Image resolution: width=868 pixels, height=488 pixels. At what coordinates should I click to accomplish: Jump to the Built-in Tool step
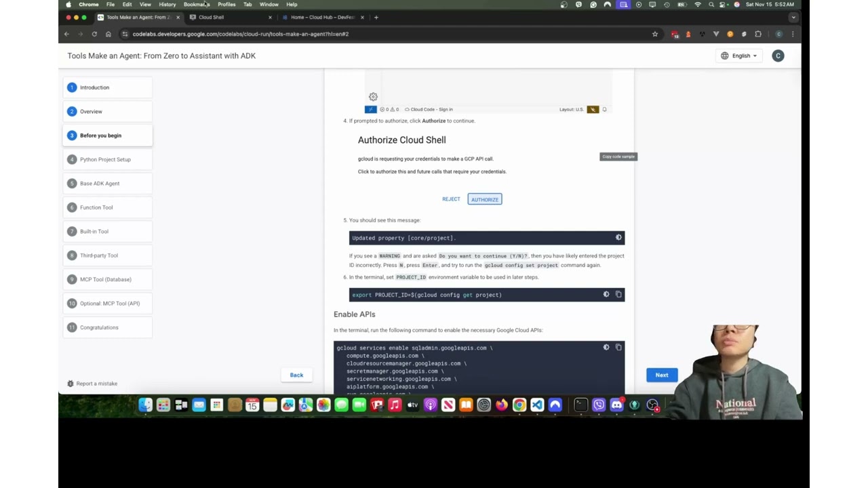pos(108,231)
